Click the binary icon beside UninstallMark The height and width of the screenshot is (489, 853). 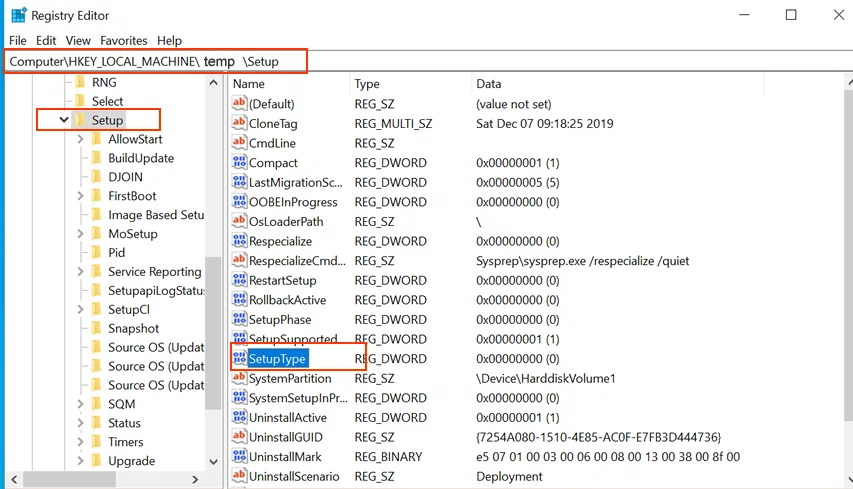click(x=239, y=456)
